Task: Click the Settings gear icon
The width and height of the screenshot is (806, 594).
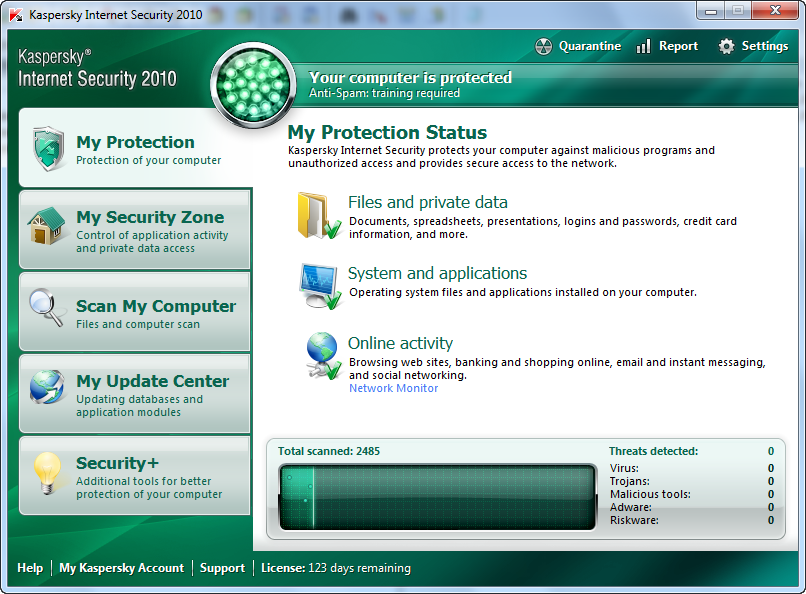Action: 726,46
